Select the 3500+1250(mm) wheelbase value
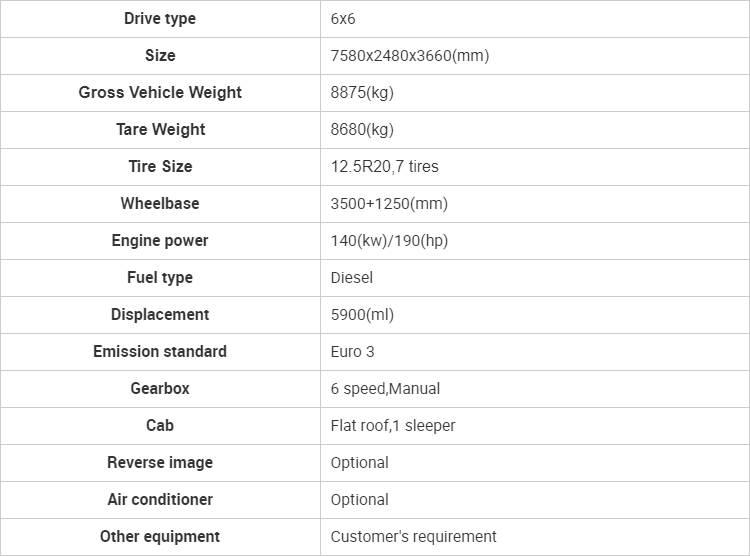The image size is (750, 556). coord(389,203)
